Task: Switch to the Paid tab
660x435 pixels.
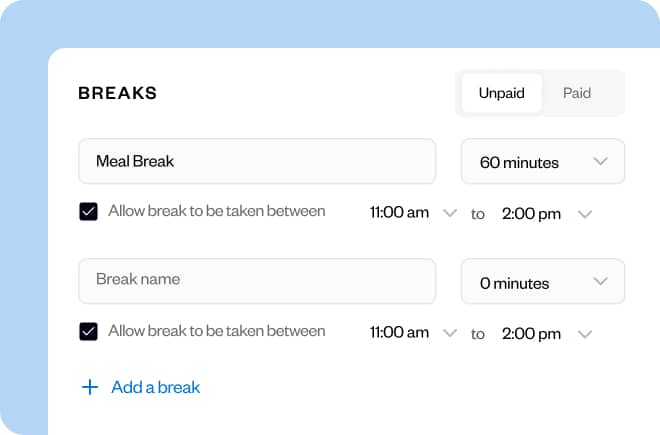Action: tap(577, 93)
